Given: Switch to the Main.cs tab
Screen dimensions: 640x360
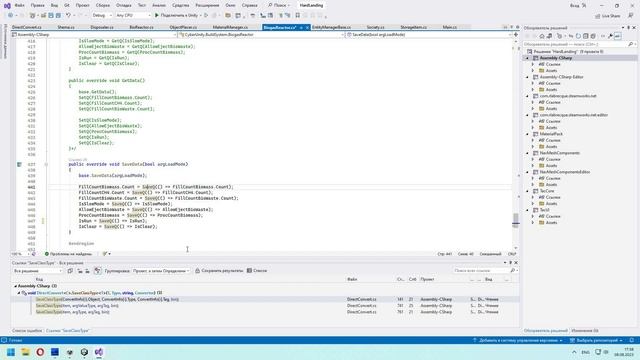Looking at the screenshot, I should tap(450, 27).
